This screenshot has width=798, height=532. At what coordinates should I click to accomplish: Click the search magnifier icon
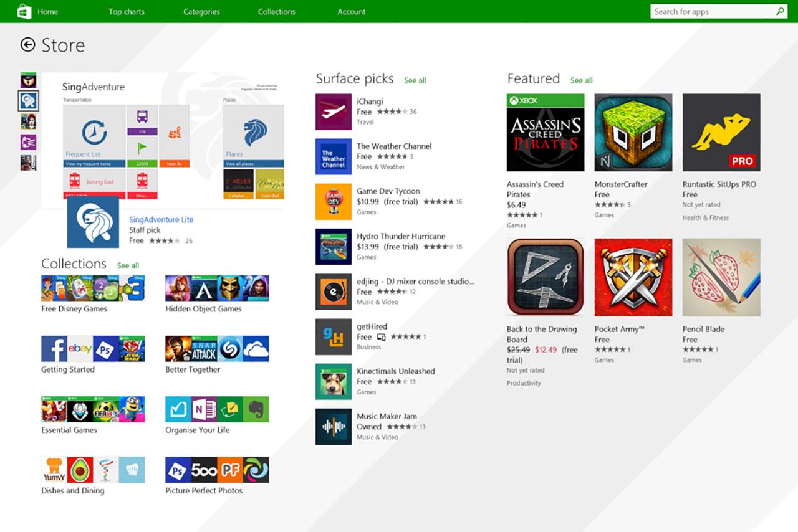point(780,11)
